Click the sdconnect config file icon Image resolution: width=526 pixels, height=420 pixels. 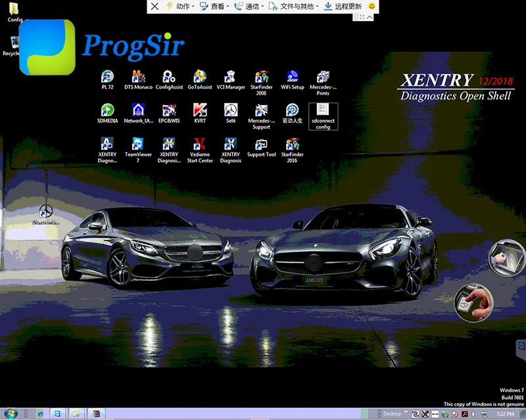tap(323, 116)
